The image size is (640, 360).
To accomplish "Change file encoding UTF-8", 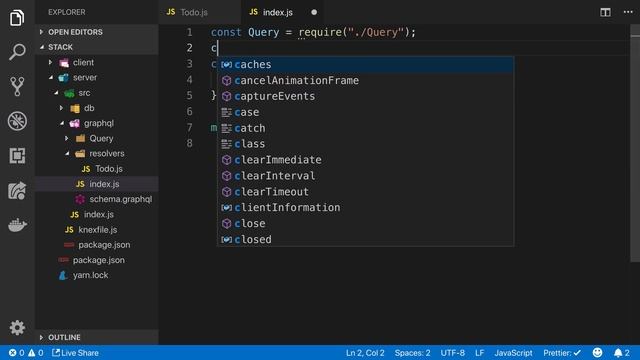I will pyautogui.click(x=452, y=353).
